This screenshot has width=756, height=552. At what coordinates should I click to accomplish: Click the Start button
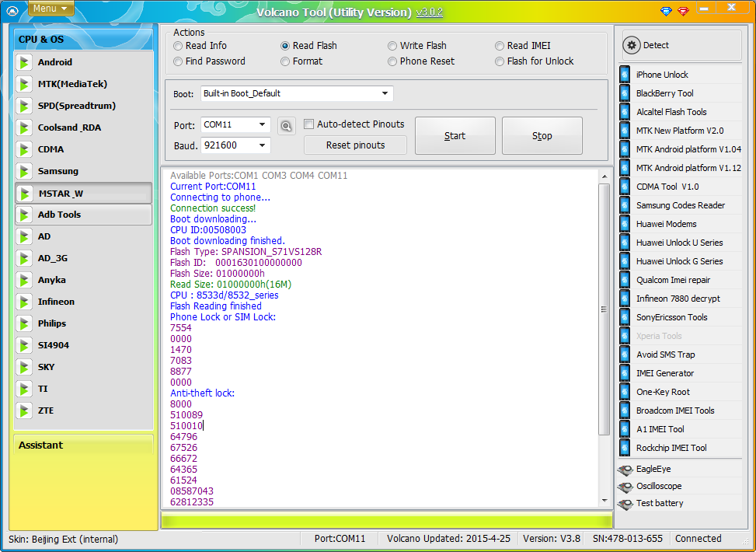pos(455,135)
